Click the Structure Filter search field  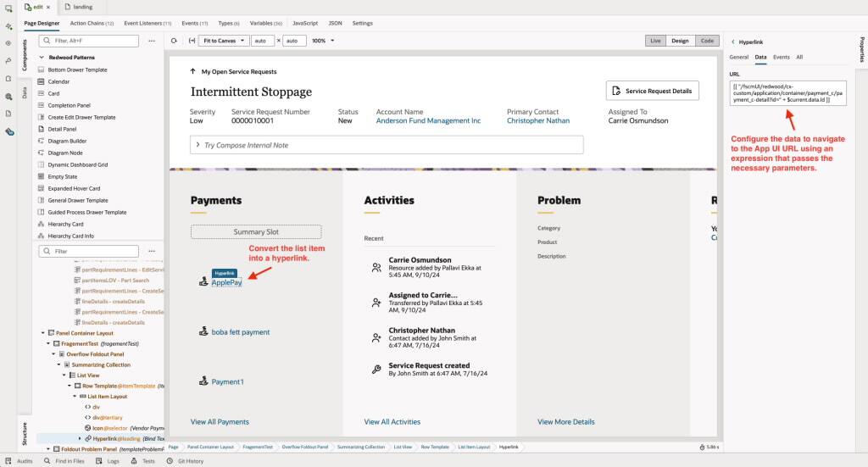89,251
